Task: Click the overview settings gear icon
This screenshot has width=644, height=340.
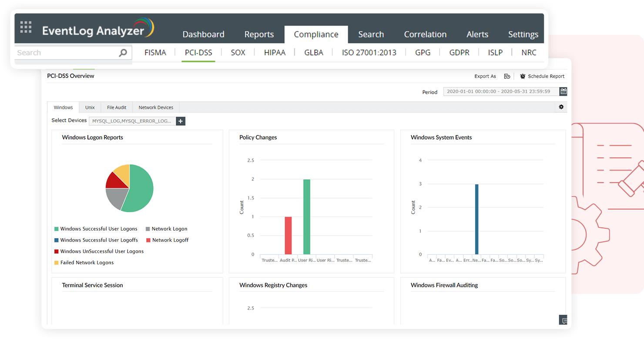Action: [561, 107]
